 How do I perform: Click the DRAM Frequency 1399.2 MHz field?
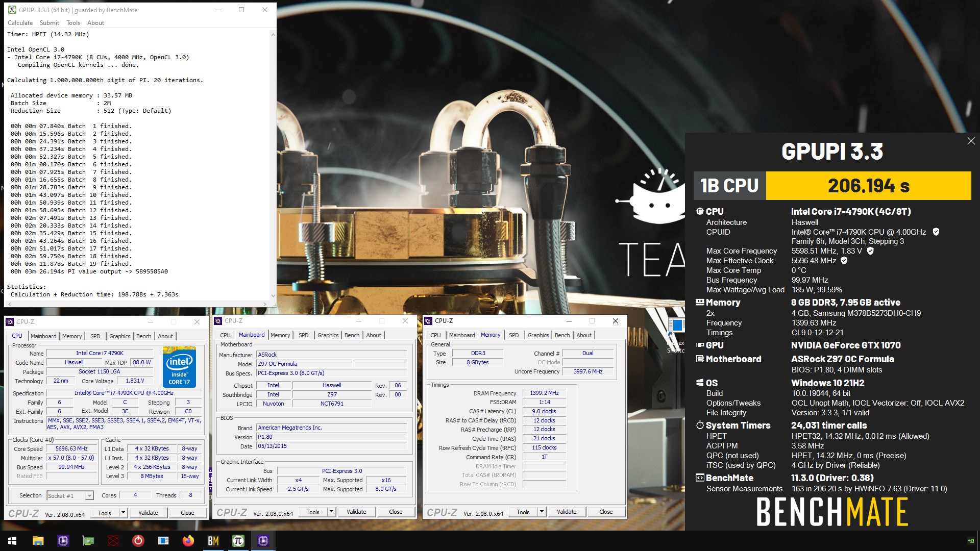click(x=544, y=393)
